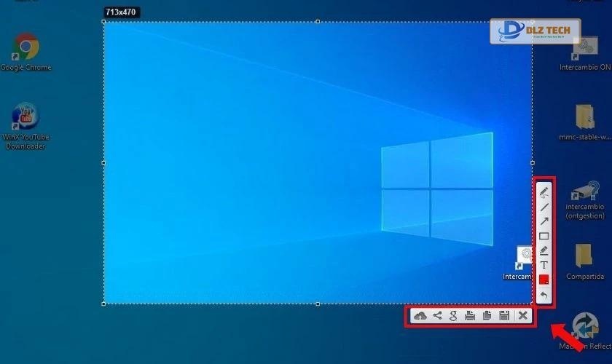This screenshot has height=364, width=612.
Task: Search similar images on Google
Action: (453, 315)
